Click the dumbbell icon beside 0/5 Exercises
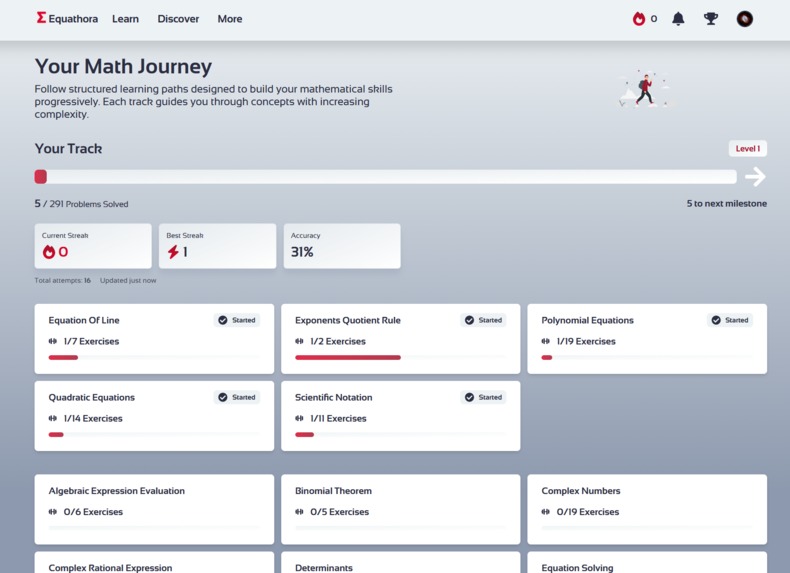The image size is (790, 573). (299, 512)
